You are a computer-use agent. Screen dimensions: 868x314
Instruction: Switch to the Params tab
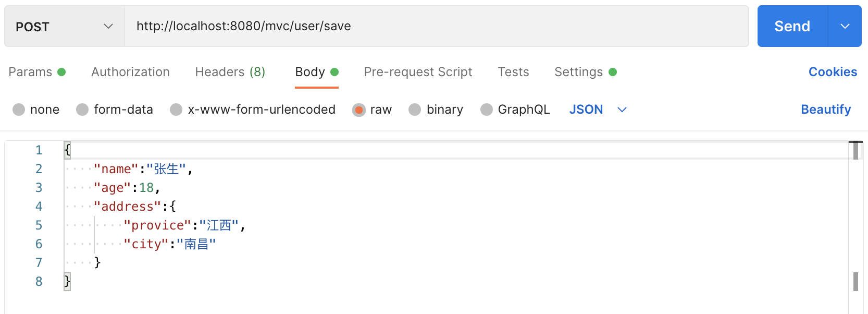pyautogui.click(x=36, y=72)
